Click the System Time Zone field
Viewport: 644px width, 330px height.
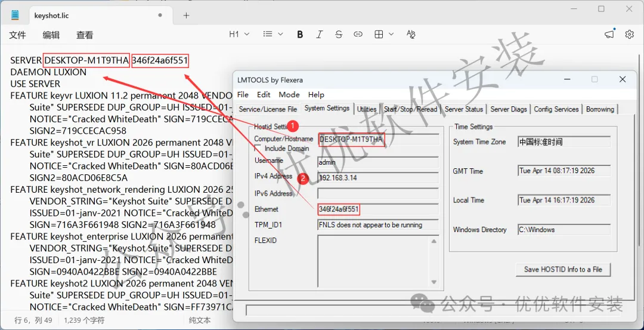click(564, 142)
